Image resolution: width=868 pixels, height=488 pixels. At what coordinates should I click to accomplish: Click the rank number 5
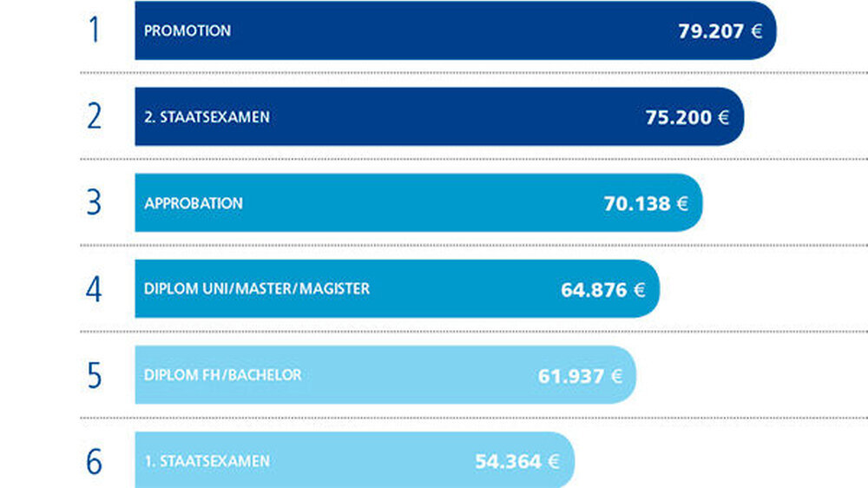94,375
